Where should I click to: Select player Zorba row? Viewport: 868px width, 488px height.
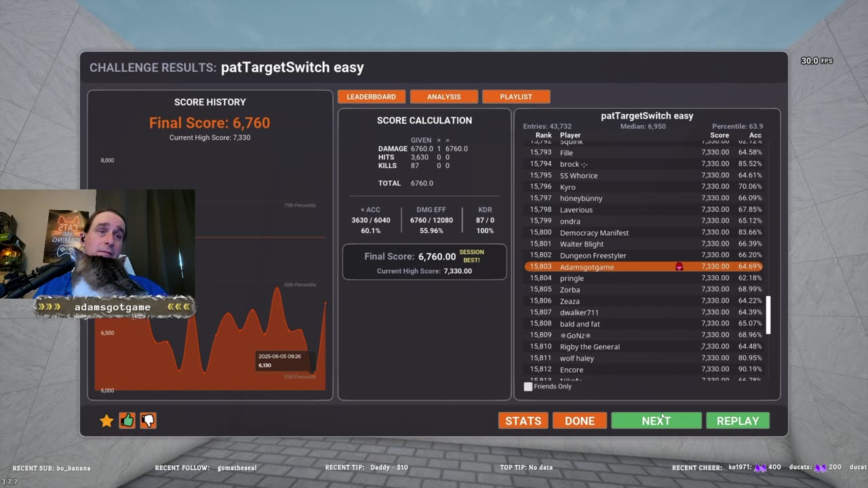pos(644,289)
